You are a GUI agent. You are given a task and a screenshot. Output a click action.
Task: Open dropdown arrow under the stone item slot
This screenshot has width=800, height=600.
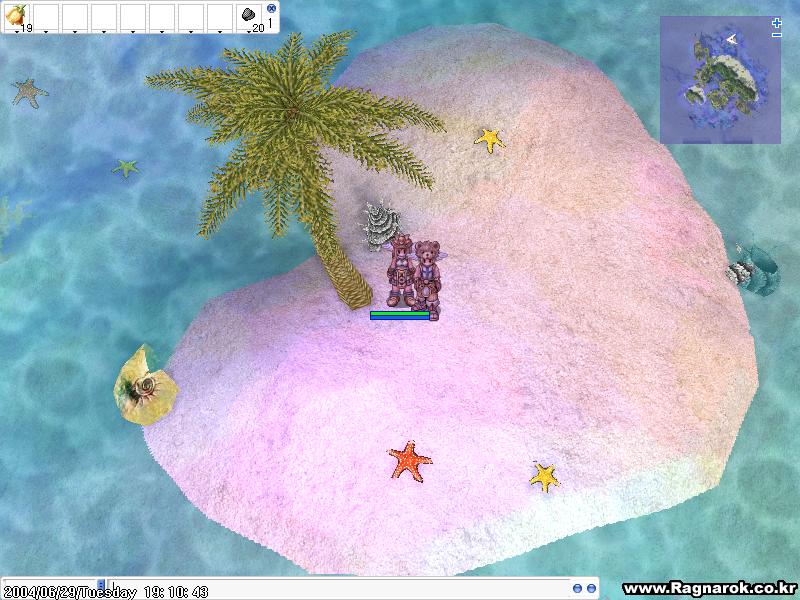249,32
